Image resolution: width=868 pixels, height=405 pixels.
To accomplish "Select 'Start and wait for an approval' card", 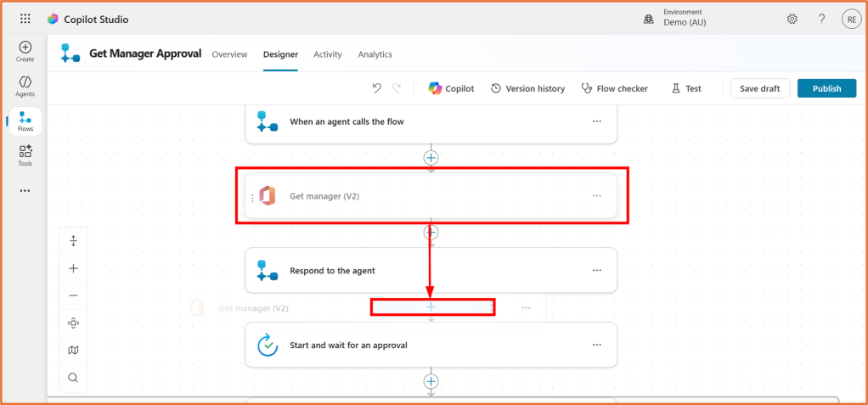I will pos(431,345).
